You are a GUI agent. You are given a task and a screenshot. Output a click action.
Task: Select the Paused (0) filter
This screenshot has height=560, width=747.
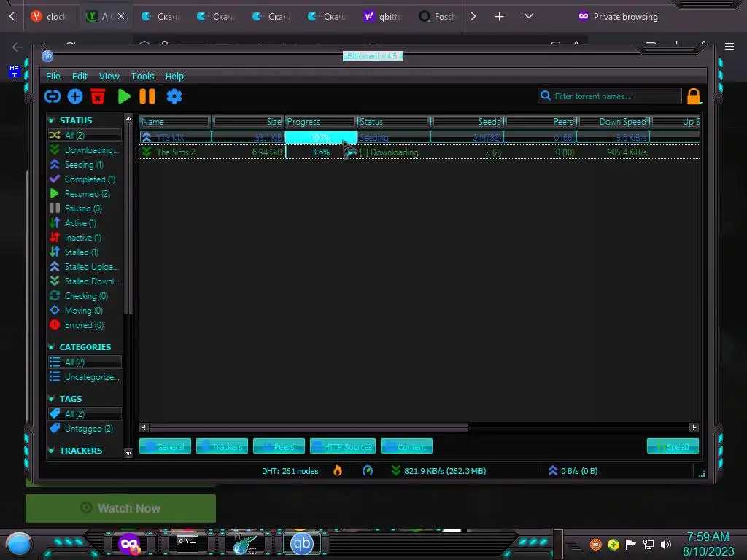pos(85,209)
